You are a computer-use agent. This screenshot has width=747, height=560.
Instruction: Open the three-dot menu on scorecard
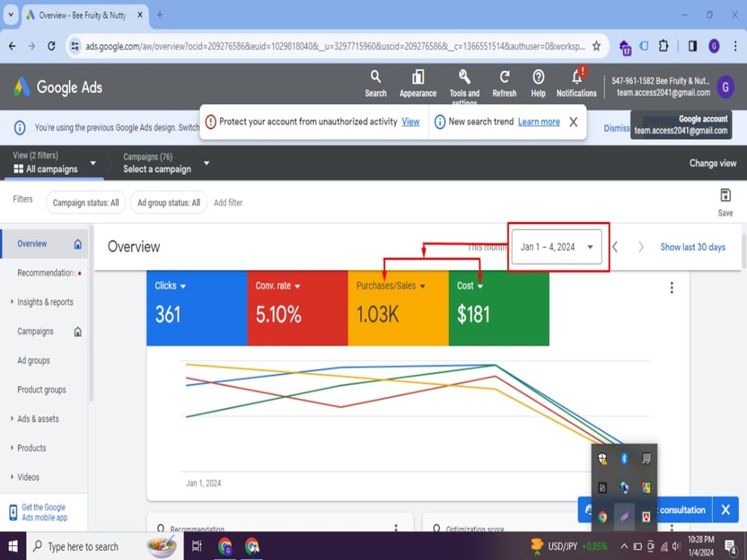click(x=672, y=287)
